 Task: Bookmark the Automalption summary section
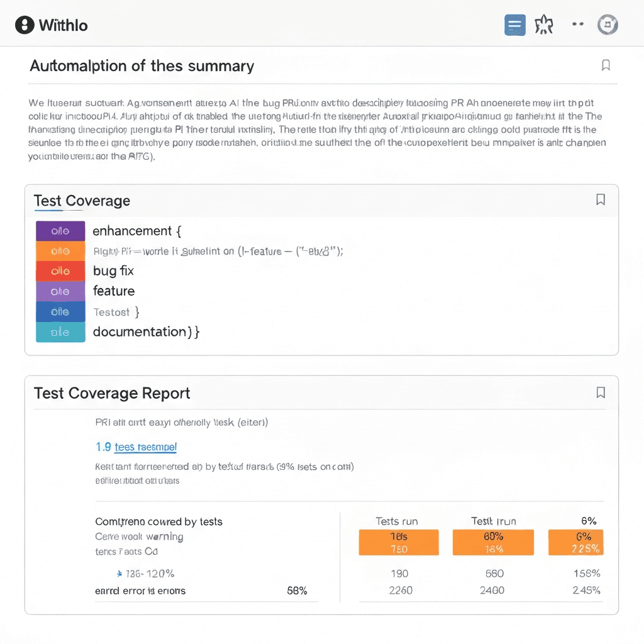coord(606,65)
